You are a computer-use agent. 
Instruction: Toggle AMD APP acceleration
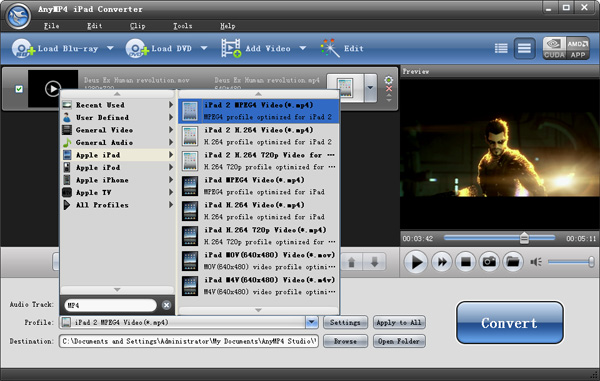coord(578,48)
